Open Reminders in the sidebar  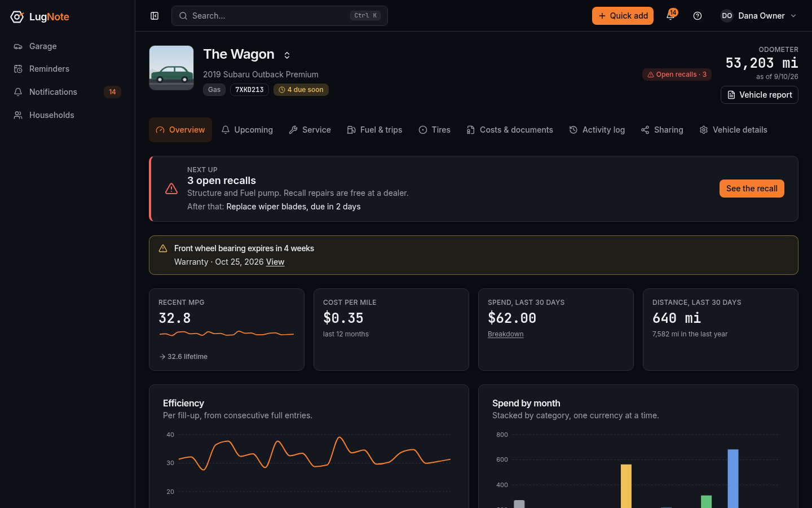pos(68,69)
